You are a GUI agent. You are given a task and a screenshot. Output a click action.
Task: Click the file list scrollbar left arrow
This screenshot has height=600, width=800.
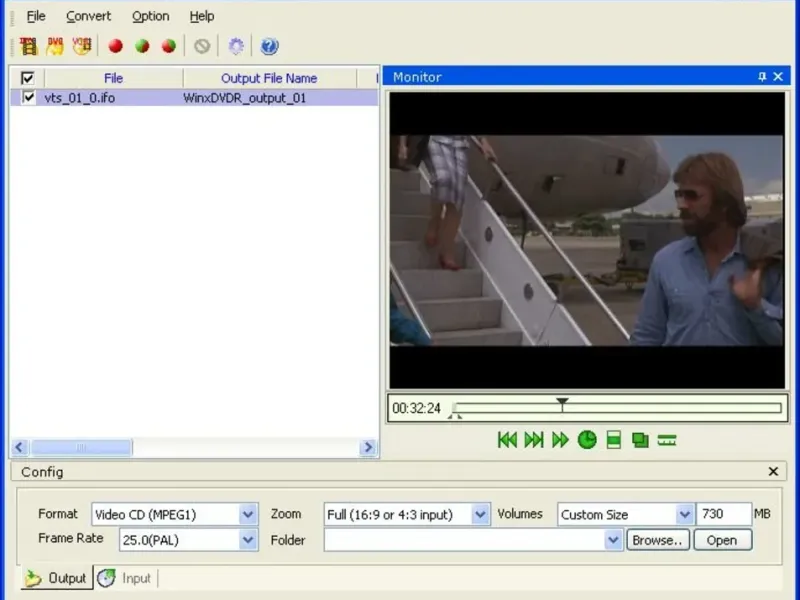tap(19, 447)
